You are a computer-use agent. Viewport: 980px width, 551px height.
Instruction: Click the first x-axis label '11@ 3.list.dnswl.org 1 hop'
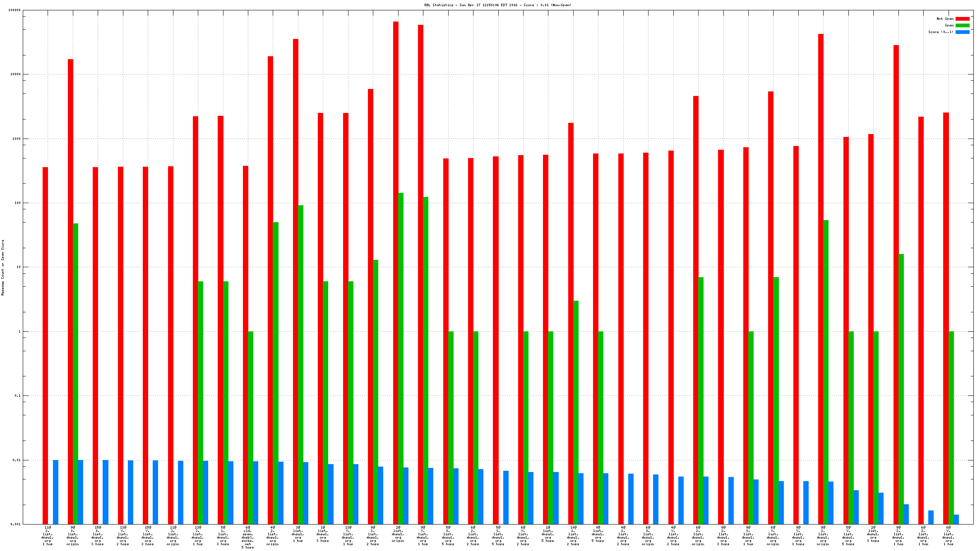click(48, 535)
